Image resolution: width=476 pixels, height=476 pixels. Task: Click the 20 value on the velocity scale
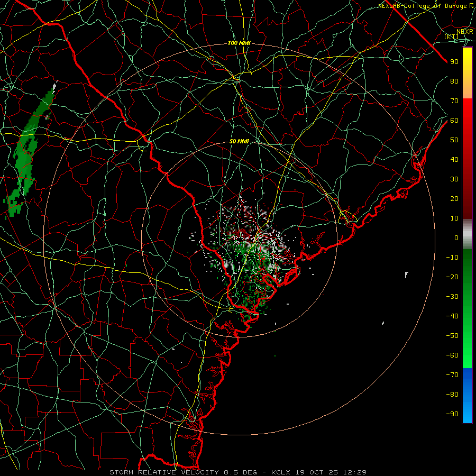(454, 198)
